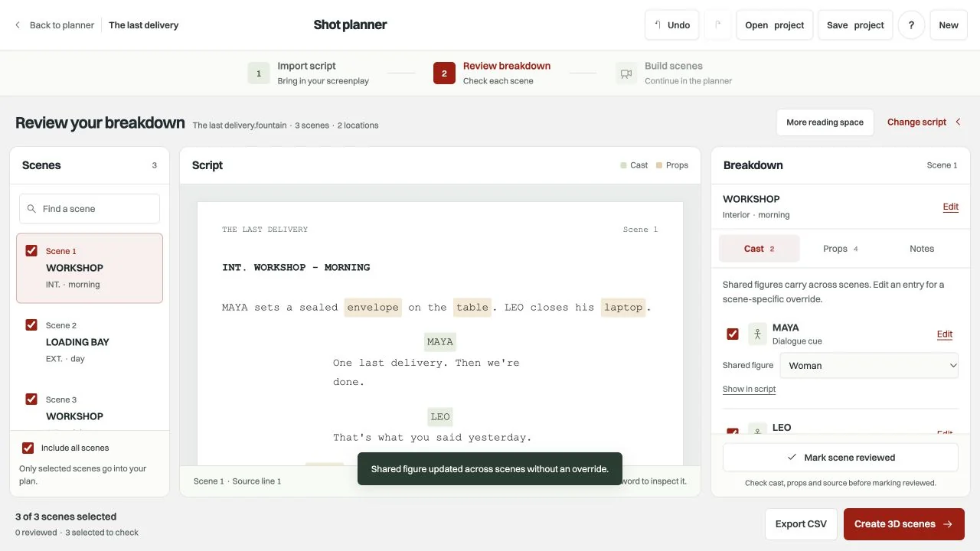
Task: Click highlighted cast name MAYA dialogue cue
Action: 440,342
